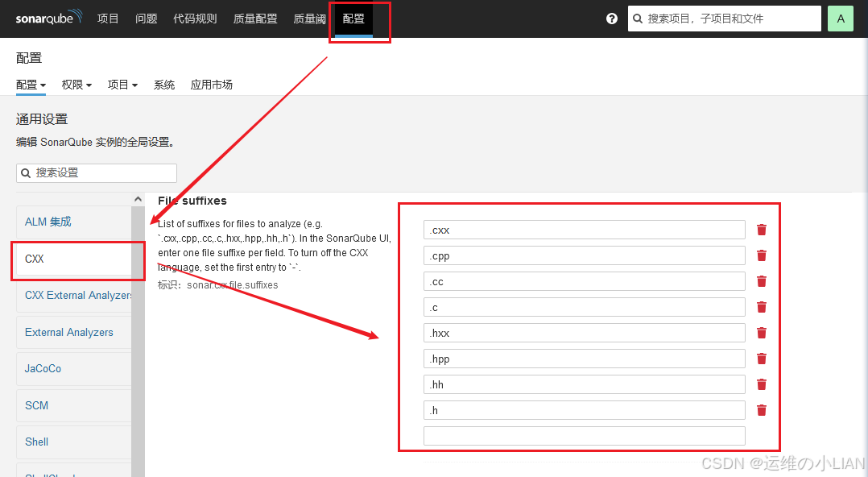Click the empty file suffix input field
This screenshot has height=477, width=868.
584,435
